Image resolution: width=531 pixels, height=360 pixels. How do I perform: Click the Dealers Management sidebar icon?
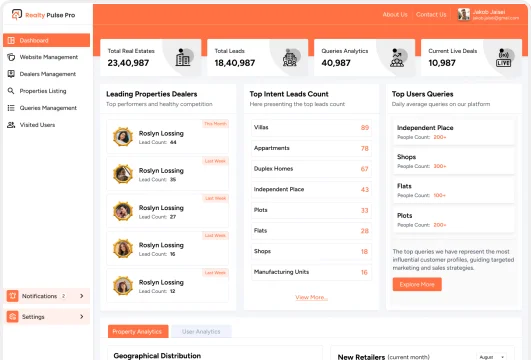click(11, 74)
